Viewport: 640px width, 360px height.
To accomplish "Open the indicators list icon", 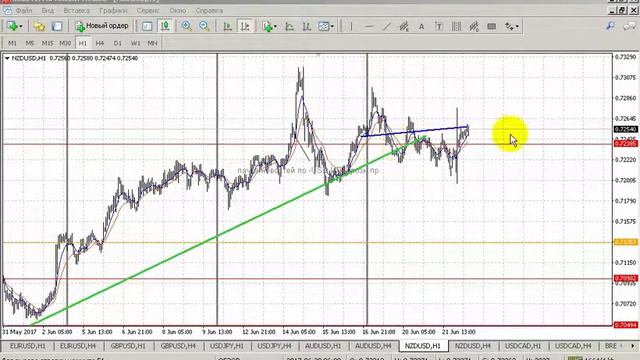I will click(x=268, y=26).
